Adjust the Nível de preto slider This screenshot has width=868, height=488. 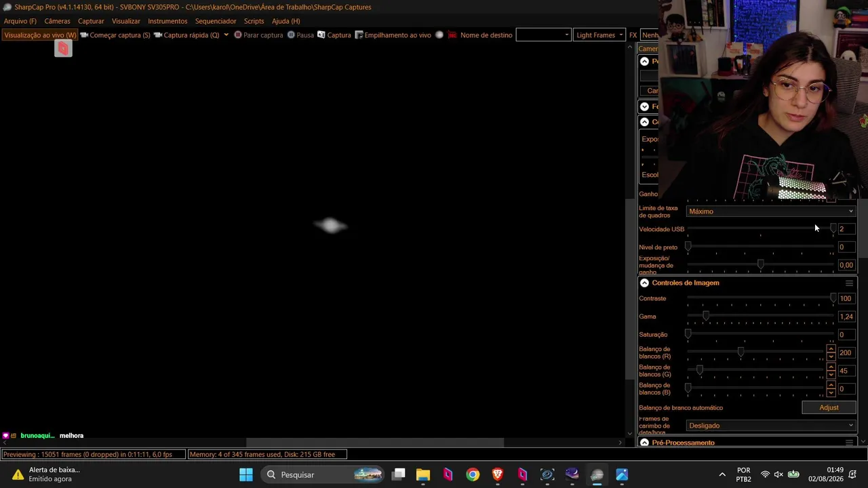pyautogui.click(x=760, y=247)
